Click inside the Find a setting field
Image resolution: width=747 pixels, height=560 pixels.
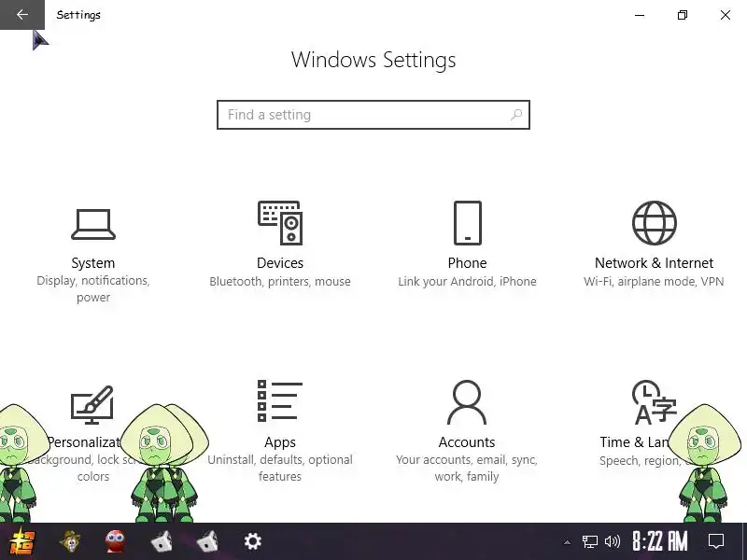click(373, 115)
